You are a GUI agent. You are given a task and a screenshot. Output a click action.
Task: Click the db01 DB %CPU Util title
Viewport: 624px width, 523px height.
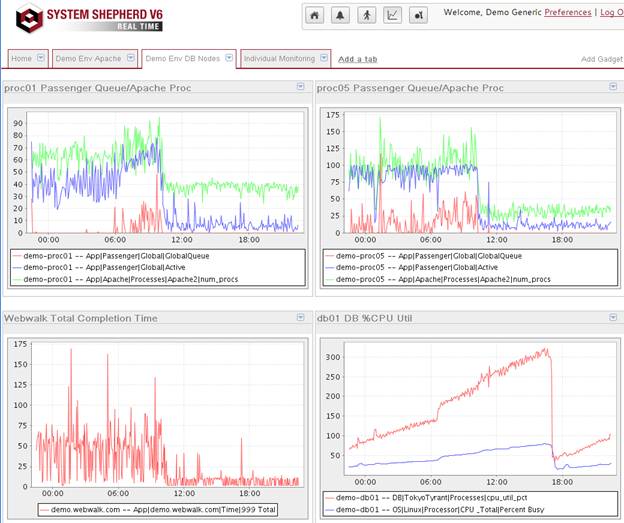[364, 318]
